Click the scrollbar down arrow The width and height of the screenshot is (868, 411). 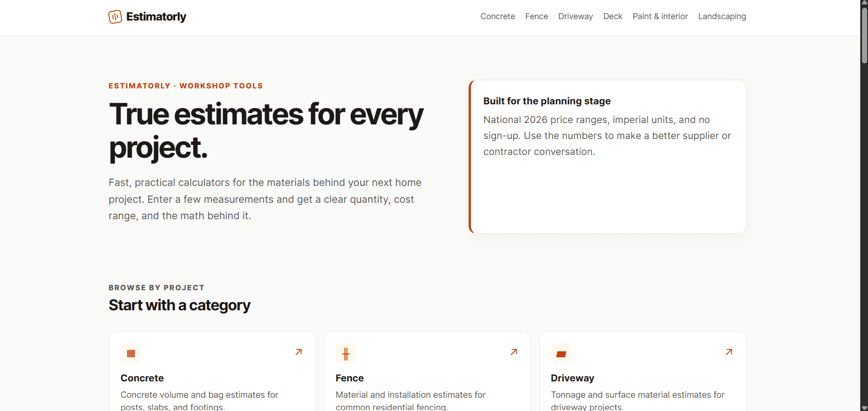coord(864,408)
